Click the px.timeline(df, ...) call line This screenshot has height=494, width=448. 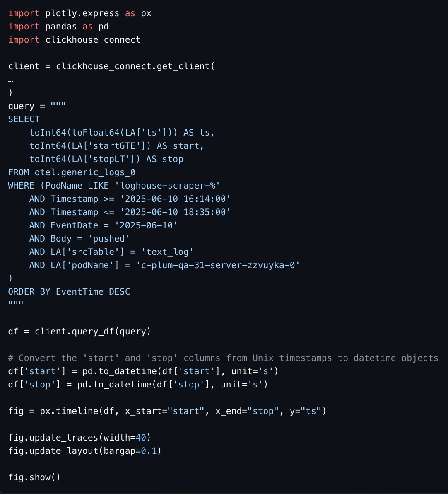pos(167,411)
